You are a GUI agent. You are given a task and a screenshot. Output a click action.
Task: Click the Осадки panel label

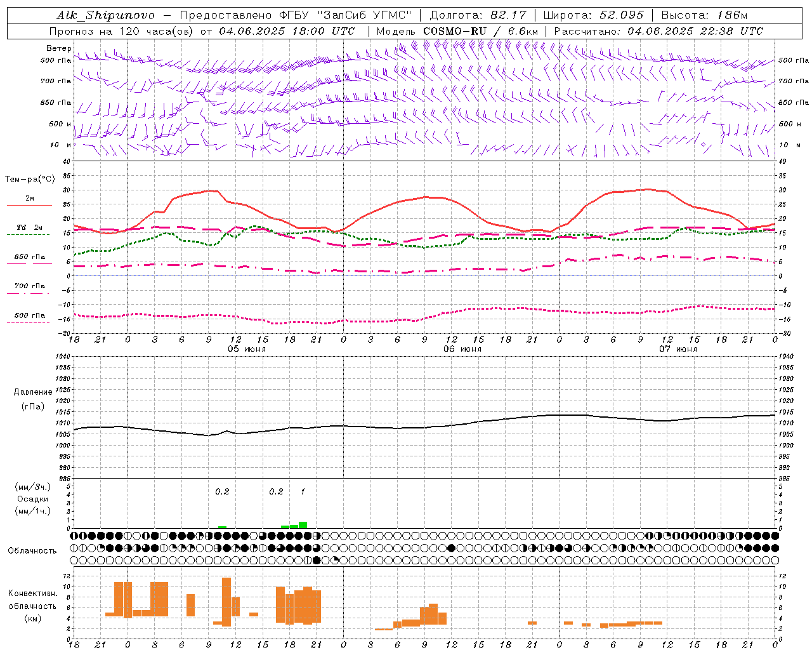pos(33,499)
